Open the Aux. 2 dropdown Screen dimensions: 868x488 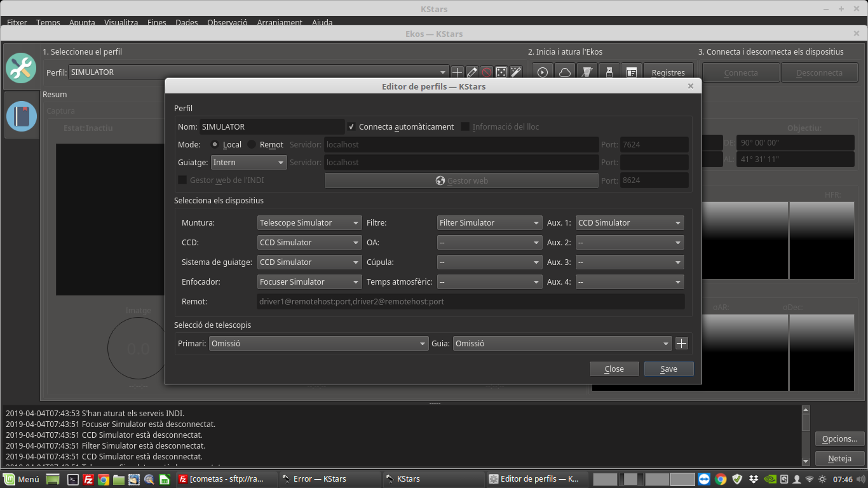630,242
